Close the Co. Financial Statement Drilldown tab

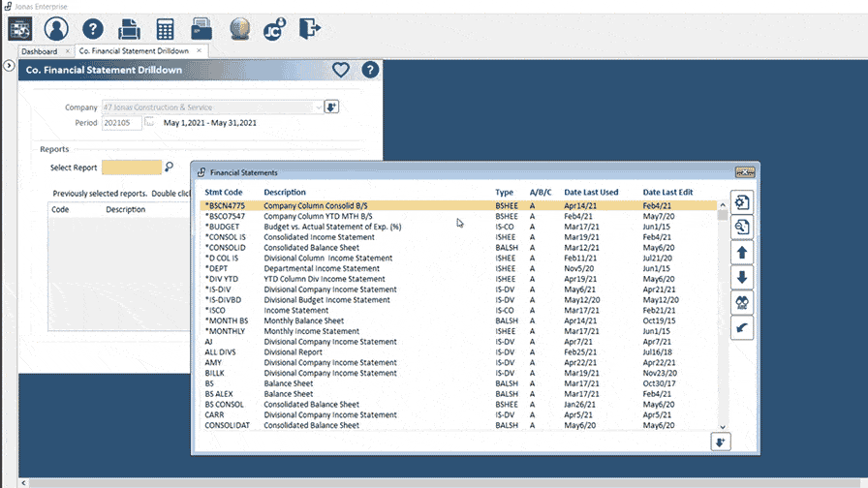point(199,51)
